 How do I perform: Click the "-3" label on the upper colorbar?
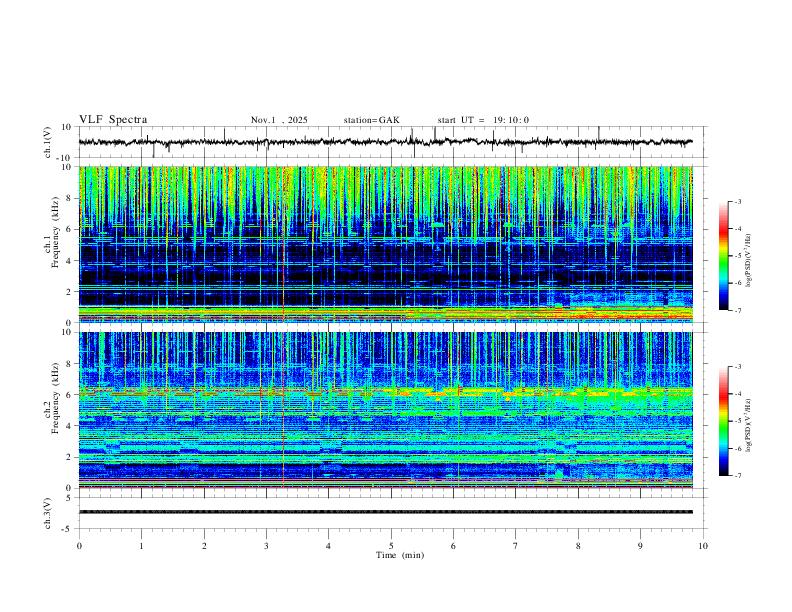738,201
